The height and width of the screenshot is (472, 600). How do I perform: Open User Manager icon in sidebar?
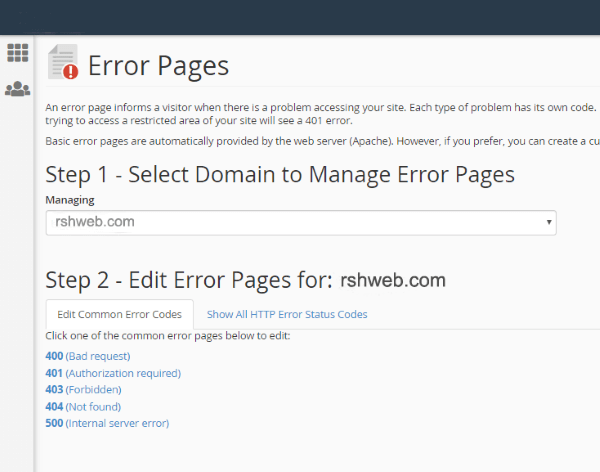(x=17, y=89)
